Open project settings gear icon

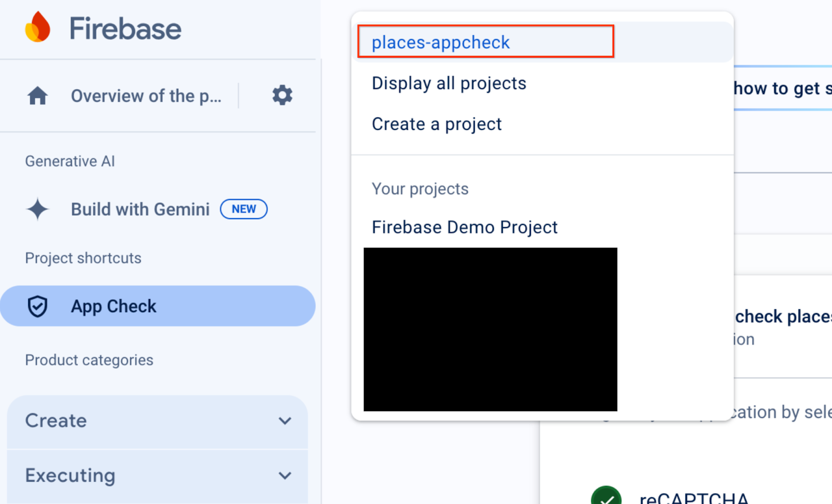pyautogui.click(x=282, y=96)
